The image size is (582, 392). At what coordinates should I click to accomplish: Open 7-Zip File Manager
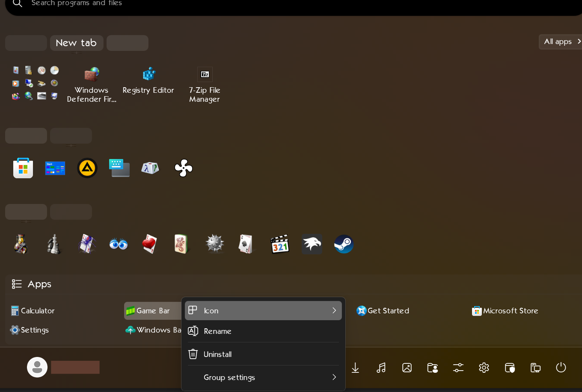click(x=205, y=85)
